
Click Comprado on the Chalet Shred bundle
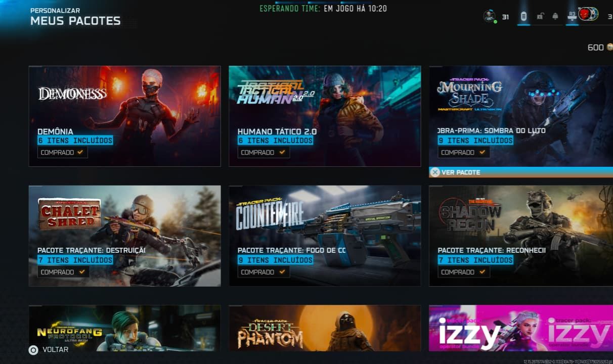63,272
